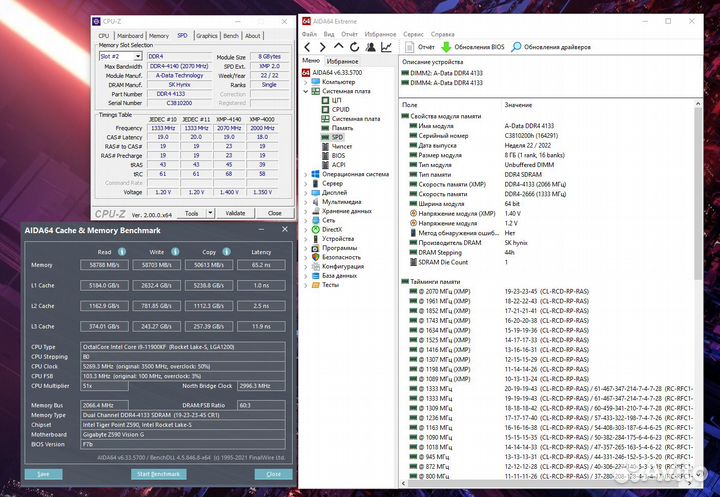Select DIMM2: A-Data DDR4 4133 device

coord(442,73)
